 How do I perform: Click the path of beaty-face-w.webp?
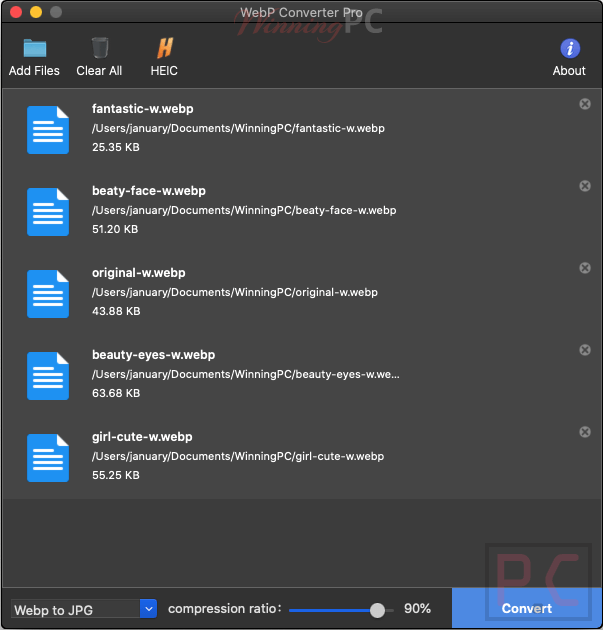(244, 211)
